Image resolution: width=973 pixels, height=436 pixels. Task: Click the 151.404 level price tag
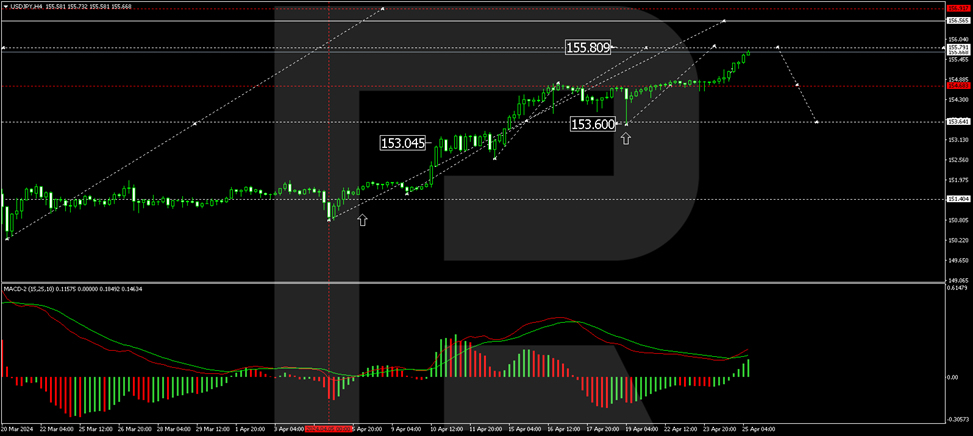pyautogui.click(x=959, y=199)
